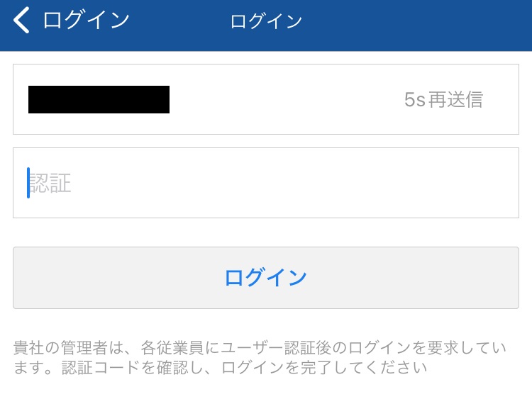532x399 pixels.
Task: Click the blue text cursor in 認証 field
Action: pyautogui.click(x=28, y=183)
